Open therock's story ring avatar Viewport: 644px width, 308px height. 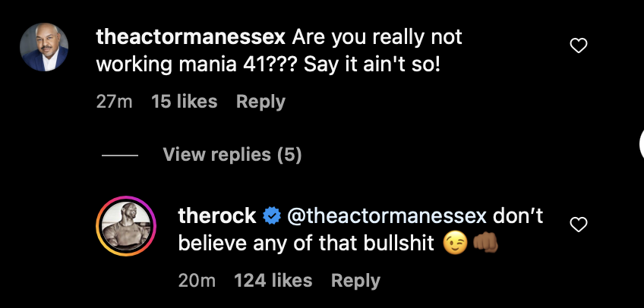(125, 226)
